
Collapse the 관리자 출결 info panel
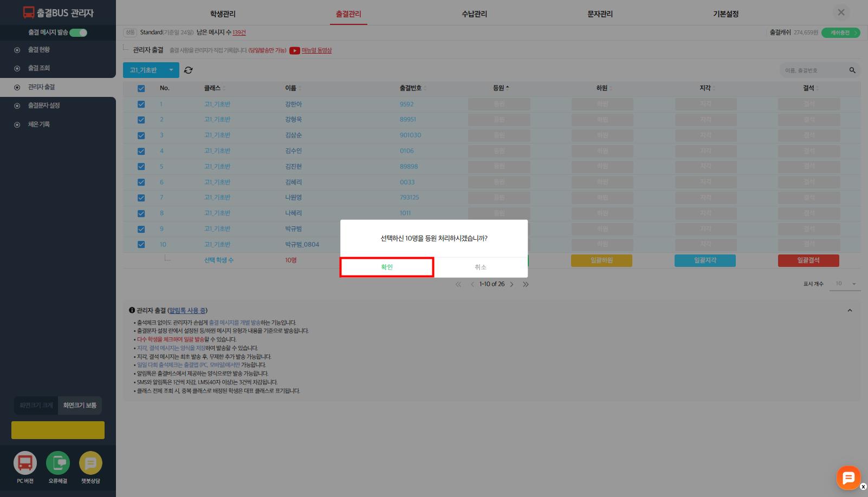tap(850, 310)
